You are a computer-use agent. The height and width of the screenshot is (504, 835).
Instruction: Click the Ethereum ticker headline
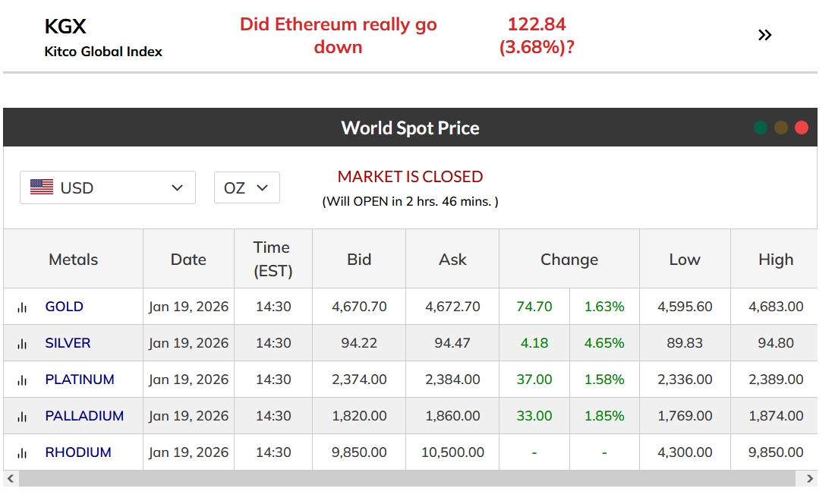339,35
